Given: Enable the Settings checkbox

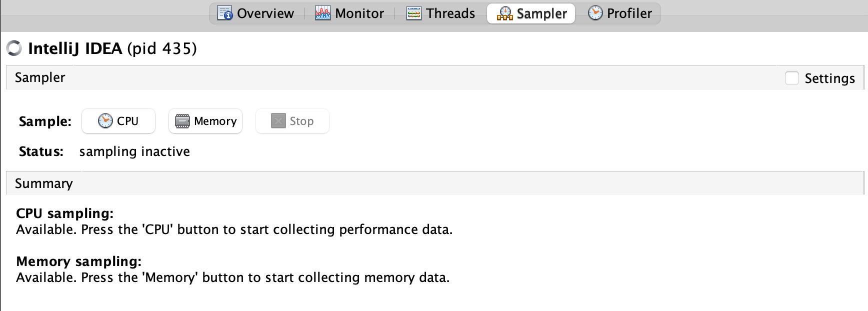Looking at the screenshot, I should (791, 78).
